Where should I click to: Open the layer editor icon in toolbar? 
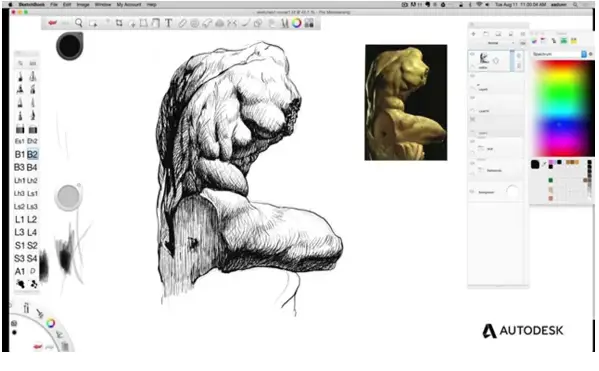coord(309,23)
